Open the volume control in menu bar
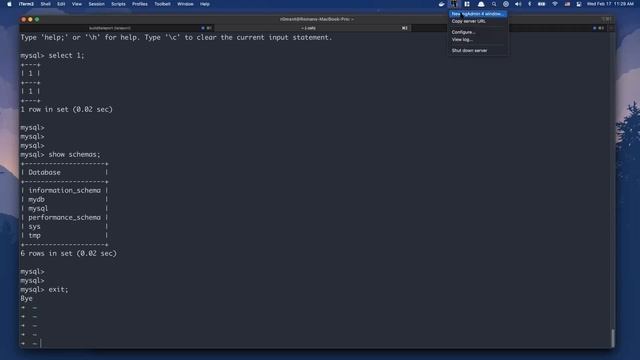Image resolution: width=640 pixels, height=360 pixels. pos(518,4)
